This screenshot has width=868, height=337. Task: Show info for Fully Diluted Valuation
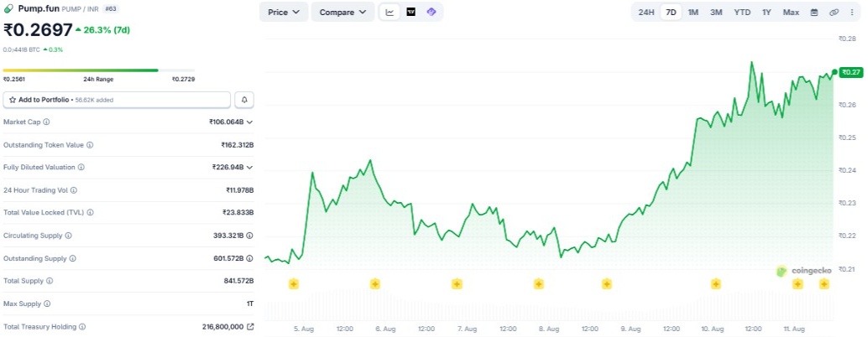click(x=81, y=167)
